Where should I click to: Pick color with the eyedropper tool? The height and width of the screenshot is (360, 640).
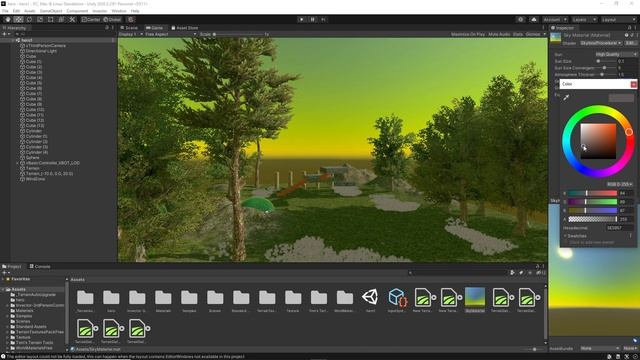pos(566,97)
